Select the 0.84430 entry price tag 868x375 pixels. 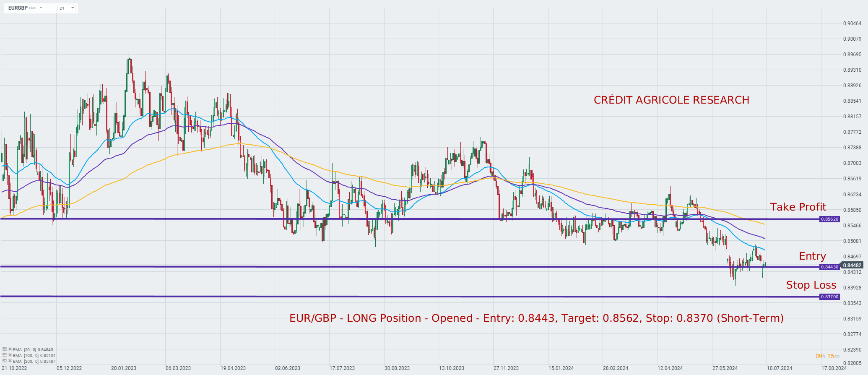click(829, 267)
